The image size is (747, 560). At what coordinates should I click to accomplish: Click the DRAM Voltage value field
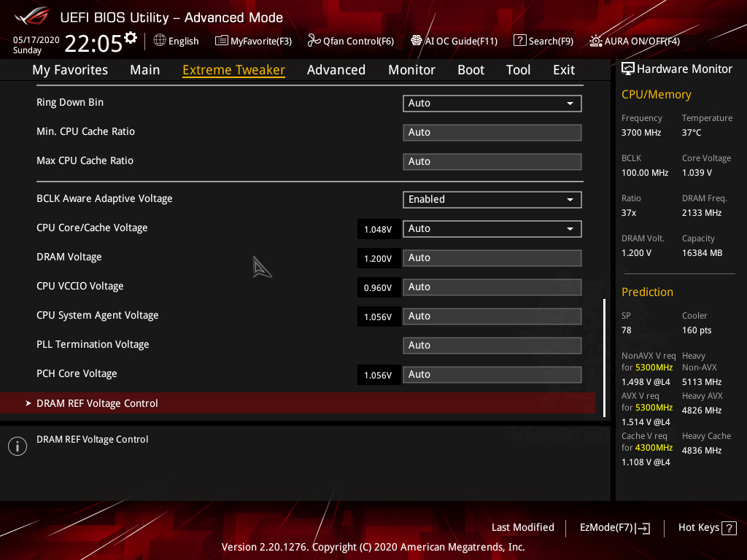(x=492, y=257)
